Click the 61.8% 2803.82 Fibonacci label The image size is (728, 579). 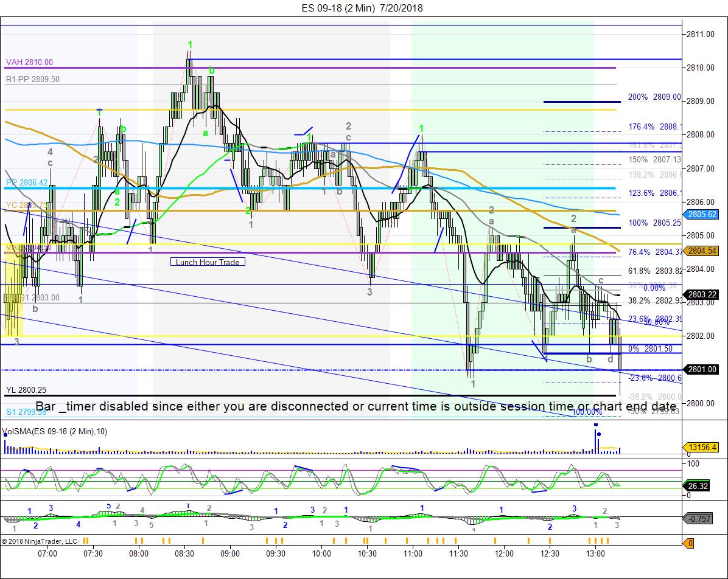654,271
